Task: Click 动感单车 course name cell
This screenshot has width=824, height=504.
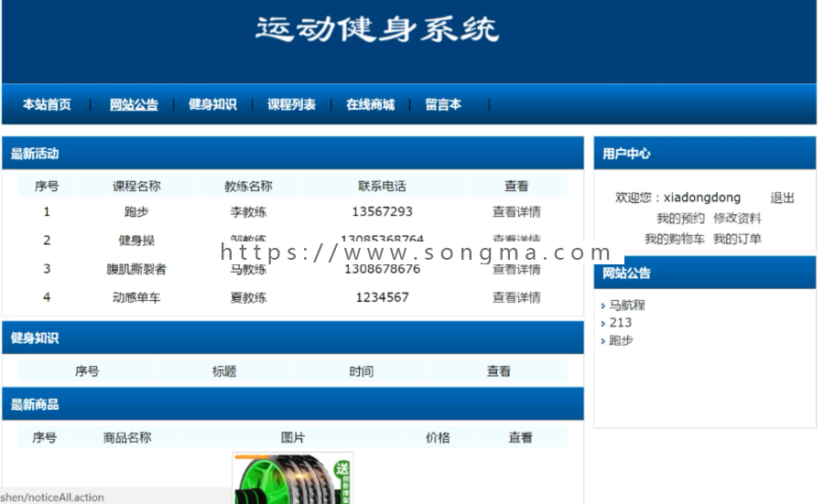Action: 136,297
